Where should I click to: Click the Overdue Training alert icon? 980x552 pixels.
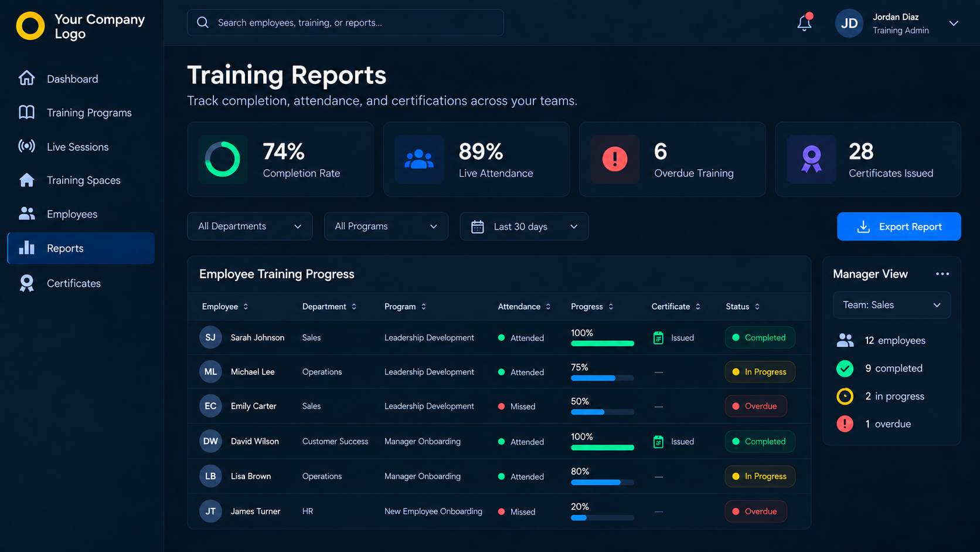(x=615, y=159)
